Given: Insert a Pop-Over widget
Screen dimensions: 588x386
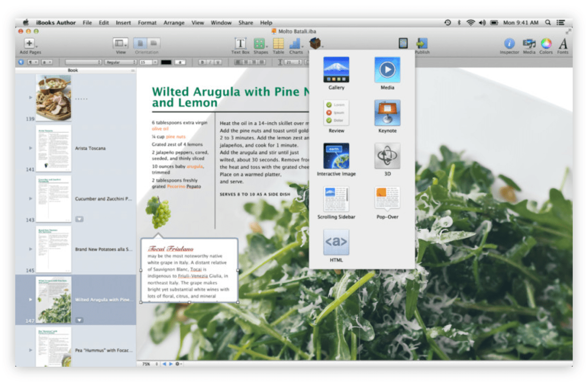Looking at the screenshot, I should click(x=387, y=199).
